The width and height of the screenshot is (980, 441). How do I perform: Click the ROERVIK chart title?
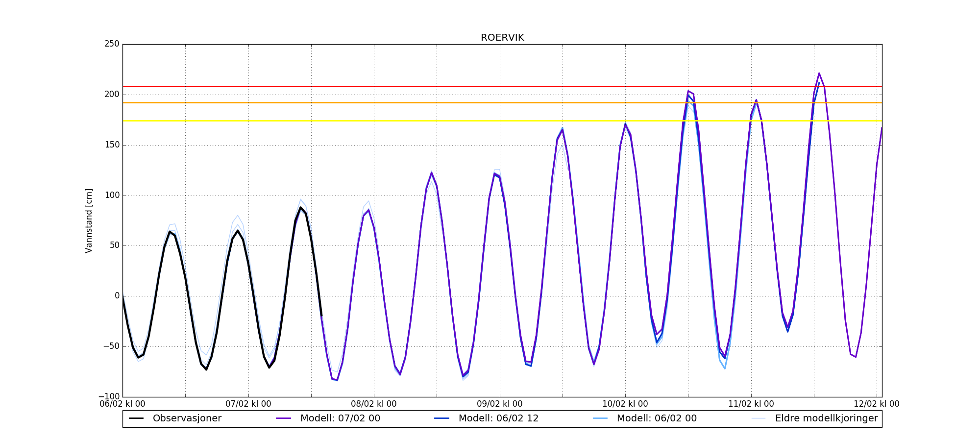tap(502, 38)
